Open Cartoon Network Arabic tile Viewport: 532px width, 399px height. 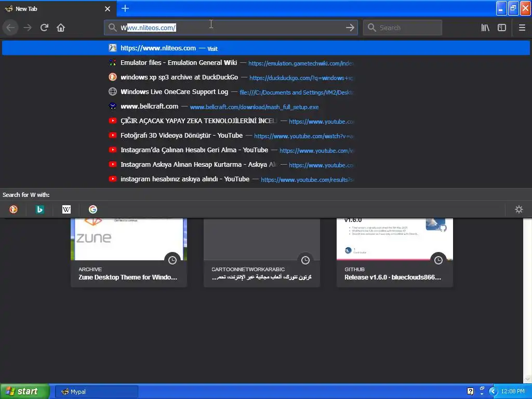coord(262,253)
